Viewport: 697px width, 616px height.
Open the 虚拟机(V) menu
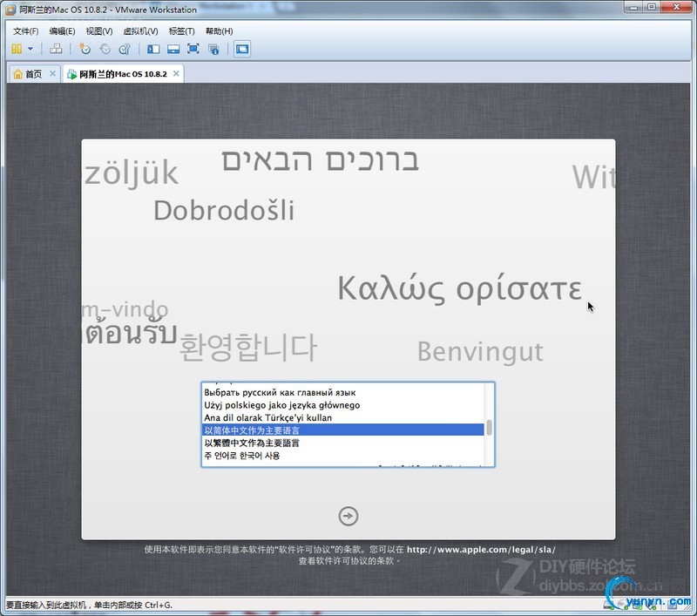(x=140, y=31)
